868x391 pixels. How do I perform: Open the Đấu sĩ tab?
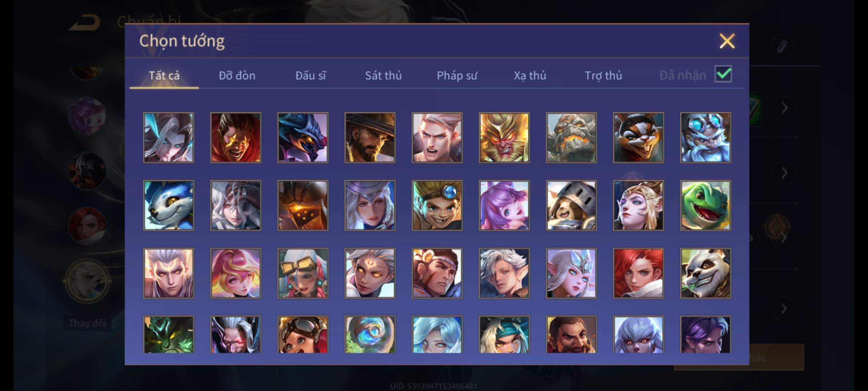310,75
